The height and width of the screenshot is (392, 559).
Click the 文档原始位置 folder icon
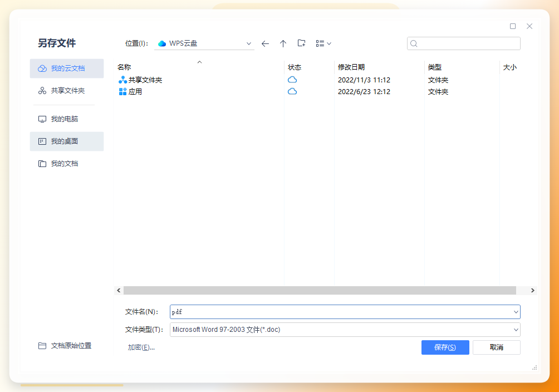42,346
